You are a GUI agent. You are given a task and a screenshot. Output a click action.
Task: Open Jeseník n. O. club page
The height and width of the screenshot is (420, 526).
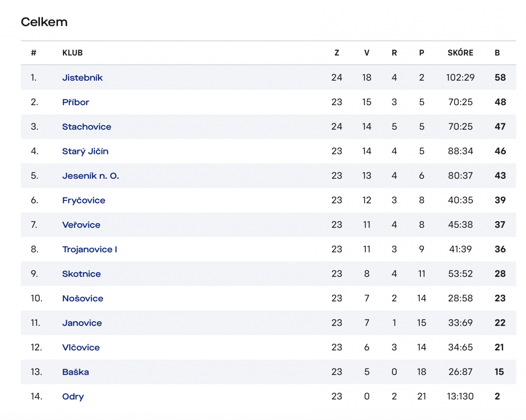pos(91,176)
